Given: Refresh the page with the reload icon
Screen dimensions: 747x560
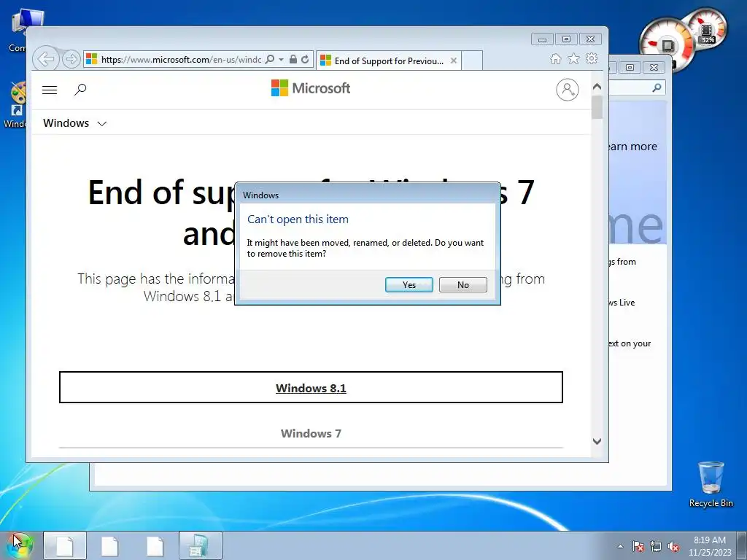Looking at the screenshot, I should pyautogui.click(x=305, y=60).
